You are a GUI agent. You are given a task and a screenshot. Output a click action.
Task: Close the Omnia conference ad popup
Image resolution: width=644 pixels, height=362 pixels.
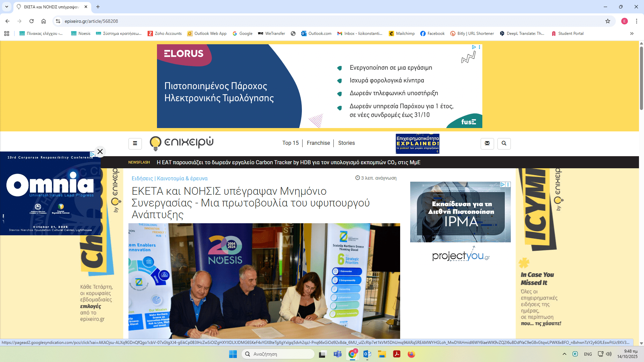click(100, 152)
